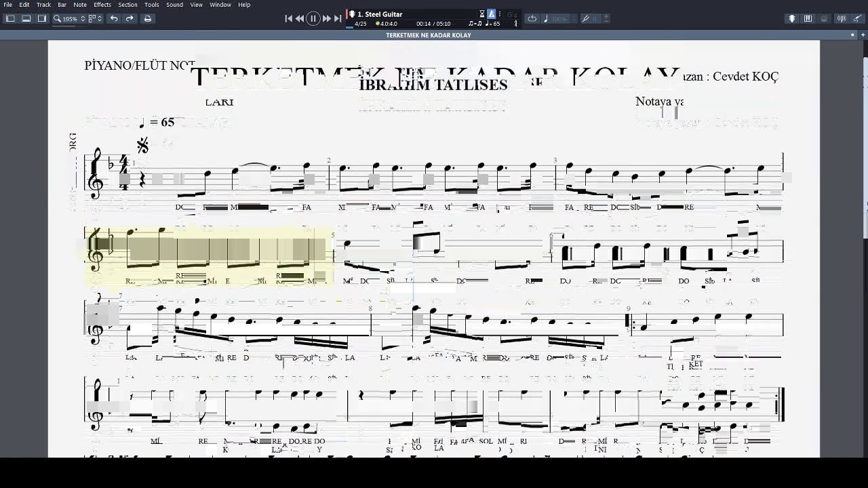The height and width of the screenshot is (488, 868).
Task: Click the playback progress bar under track name
Action: pos(433,28)
